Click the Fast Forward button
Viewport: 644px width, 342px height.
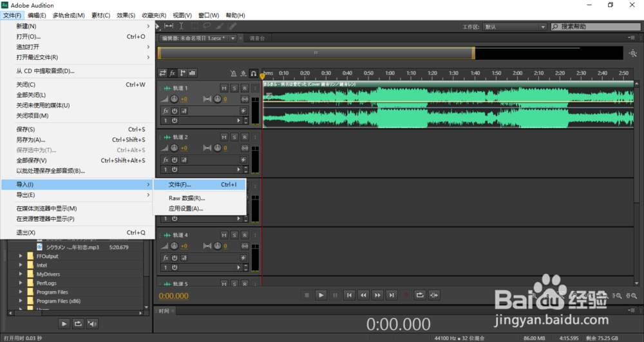pyautogui.click(x=377, y=295)
